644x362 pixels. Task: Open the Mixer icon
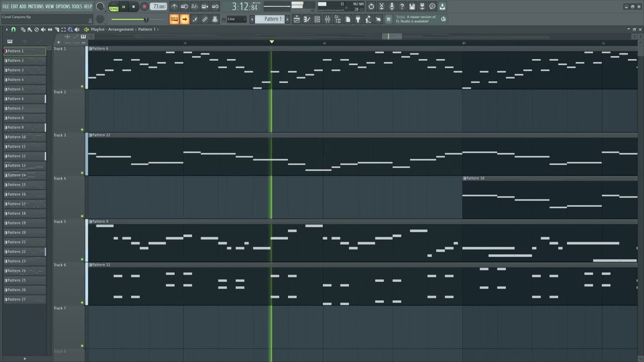[x=328, y=19]
